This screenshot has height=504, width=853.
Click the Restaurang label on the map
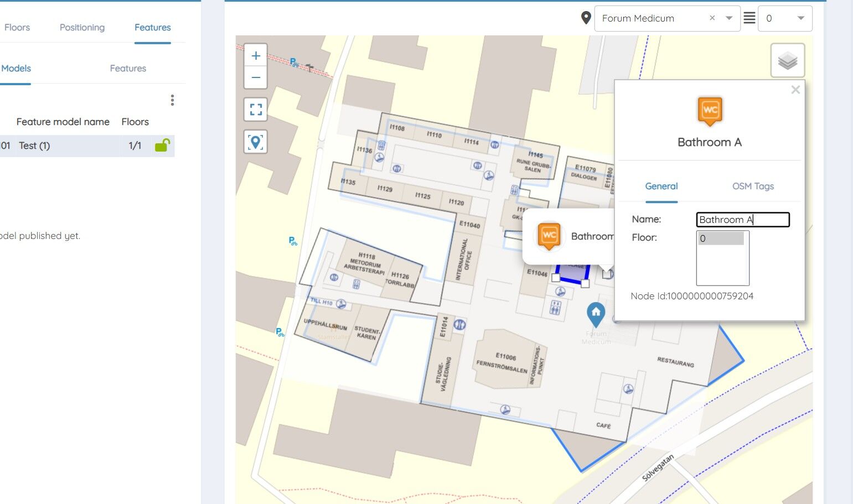[x=675, y=362]
